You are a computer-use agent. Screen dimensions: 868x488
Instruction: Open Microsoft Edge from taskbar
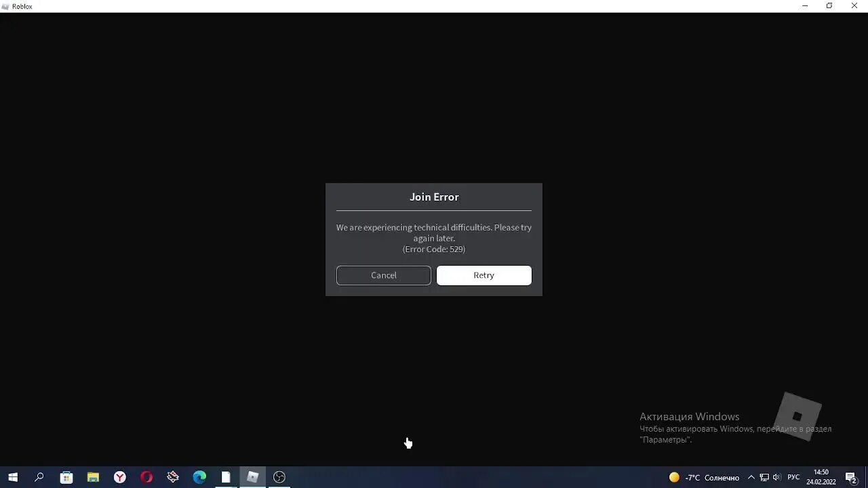pyautogui.click(x=199, y=477)
